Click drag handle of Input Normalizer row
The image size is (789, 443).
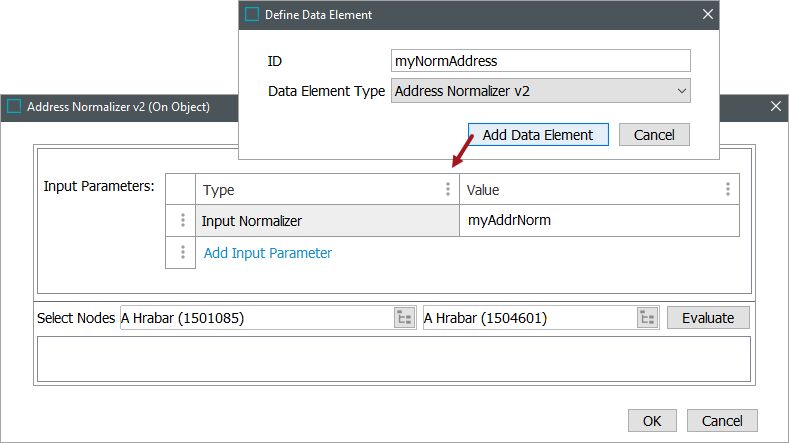(182, 221)
